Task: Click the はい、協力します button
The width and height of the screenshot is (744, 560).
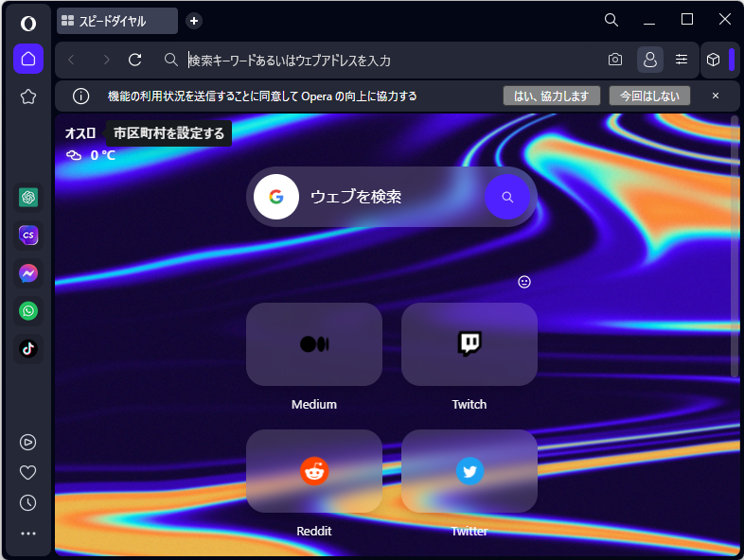Action: click(551, 96)
